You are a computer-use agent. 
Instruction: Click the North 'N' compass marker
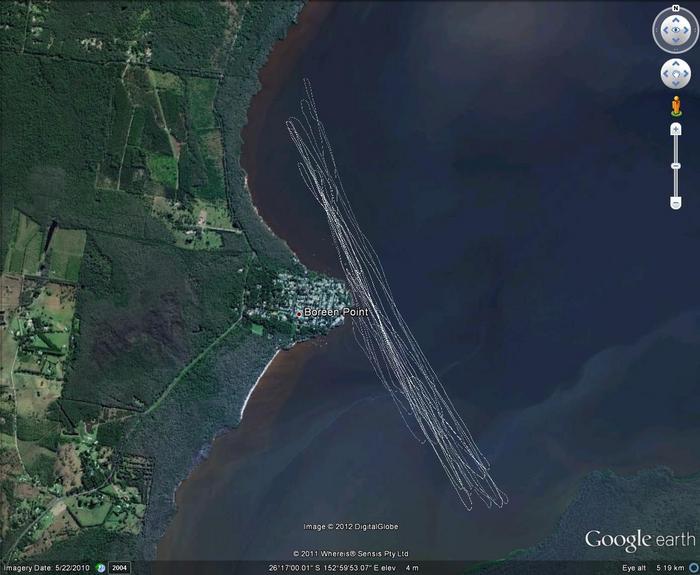[675, 8]
